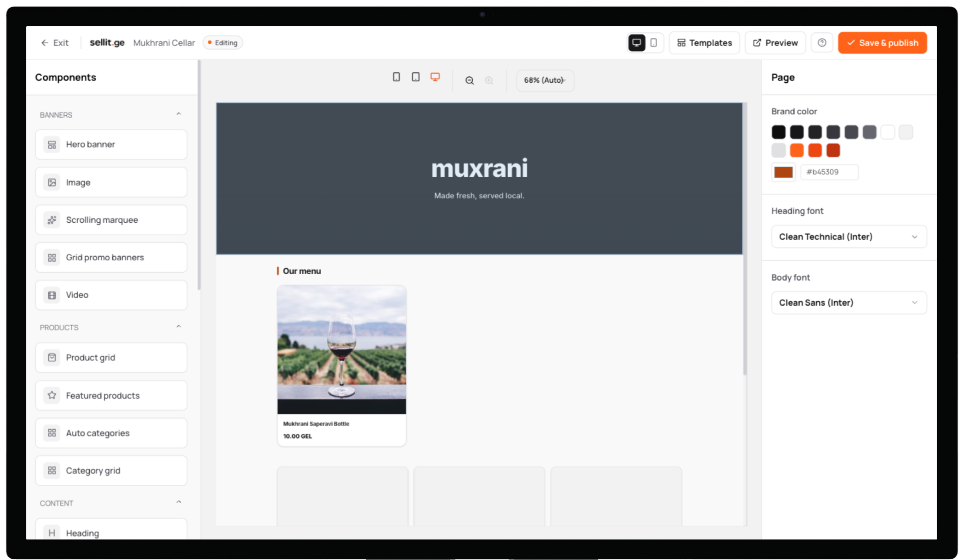Click the Editing status badge
The image size is (978, 560).
[x=223, y=43]
